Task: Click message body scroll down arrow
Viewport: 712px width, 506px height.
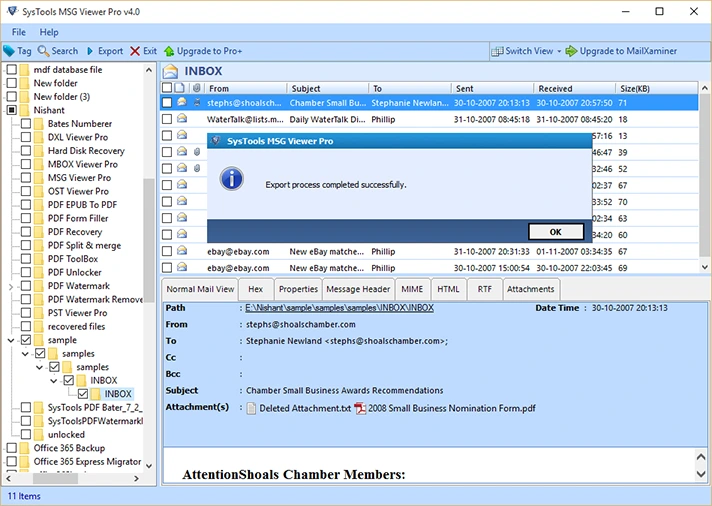Action: coord(701,474)
